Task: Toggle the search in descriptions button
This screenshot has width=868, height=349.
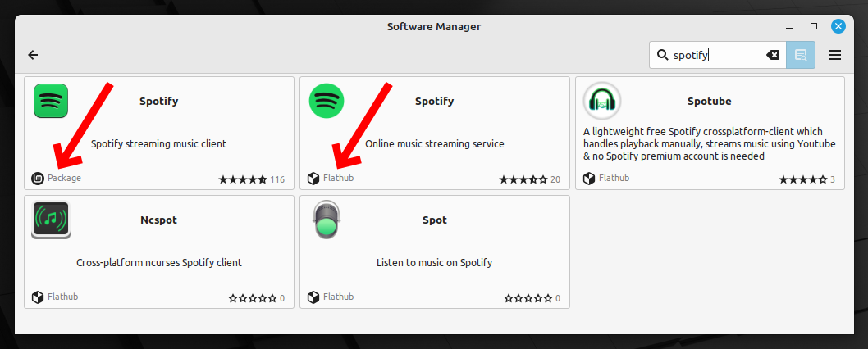Action: click(x=801, y=55)
